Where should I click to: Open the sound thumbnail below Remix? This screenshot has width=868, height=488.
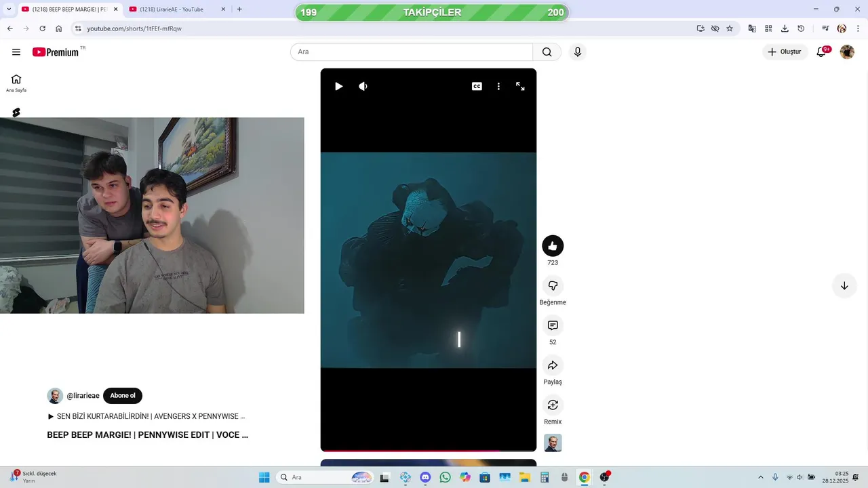[x=553, y=443]
